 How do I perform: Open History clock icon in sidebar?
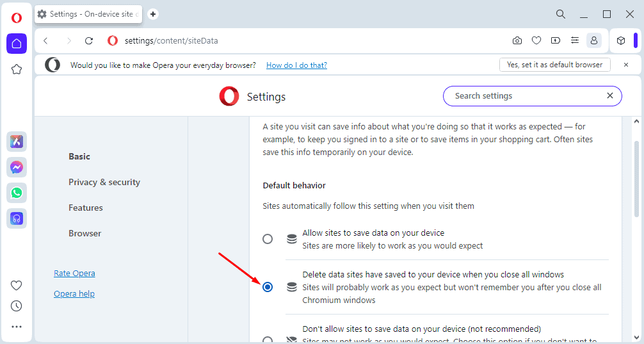[x=17, y=306]
